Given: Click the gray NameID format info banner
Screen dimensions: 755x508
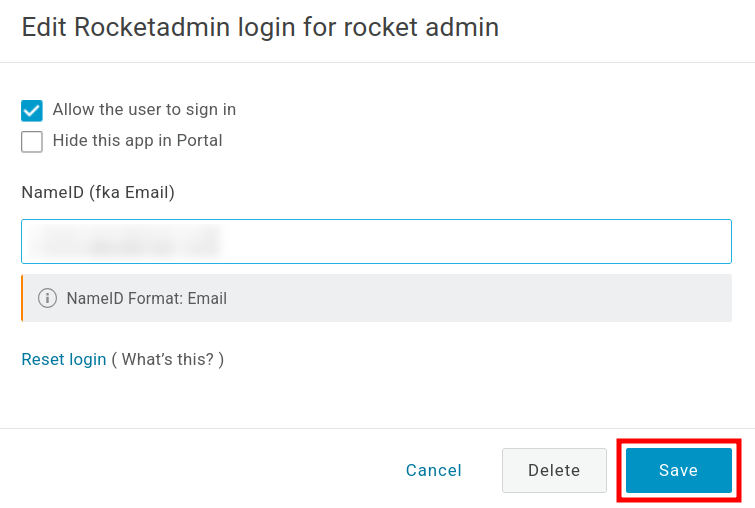Looking at the screenshot, I should pos(450,298).
